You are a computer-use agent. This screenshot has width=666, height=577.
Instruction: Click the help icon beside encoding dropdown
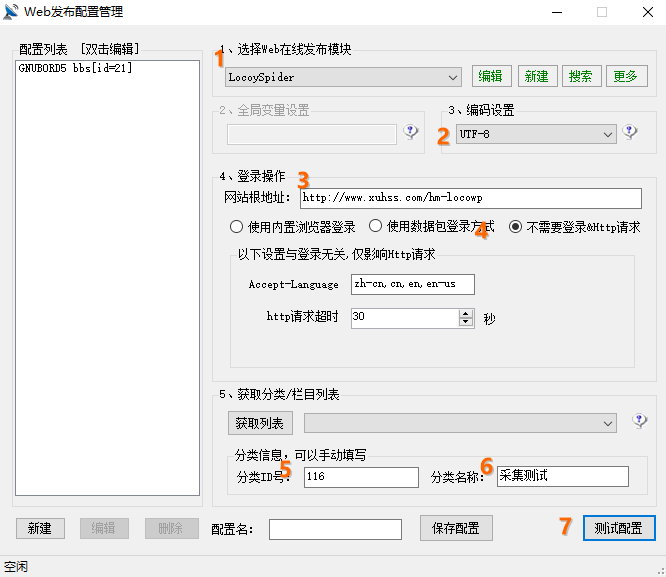(630, 132)
